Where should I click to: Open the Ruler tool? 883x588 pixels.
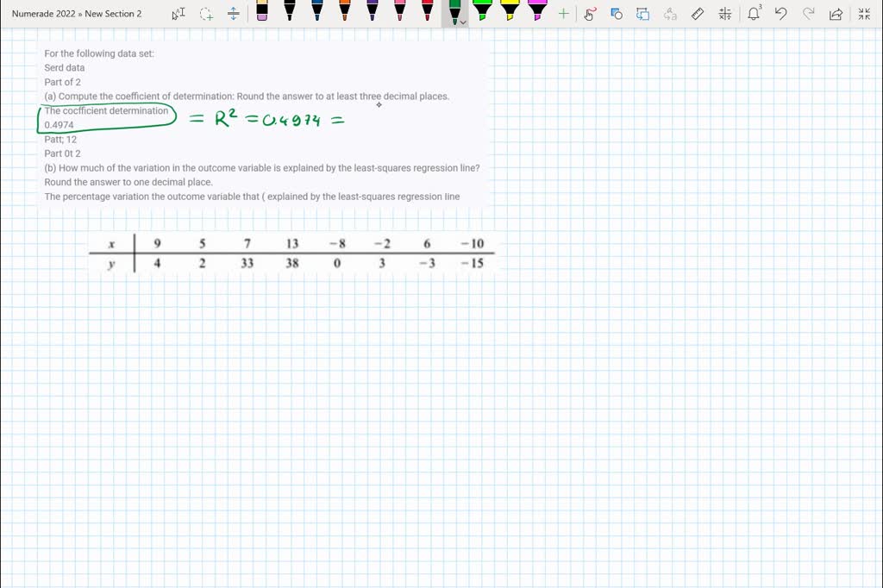(698, 14)
